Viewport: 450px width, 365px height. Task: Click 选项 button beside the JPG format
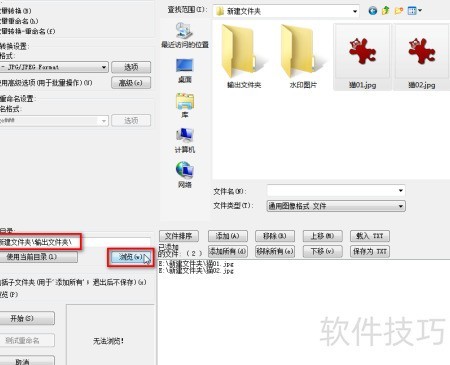pos(131,67)
